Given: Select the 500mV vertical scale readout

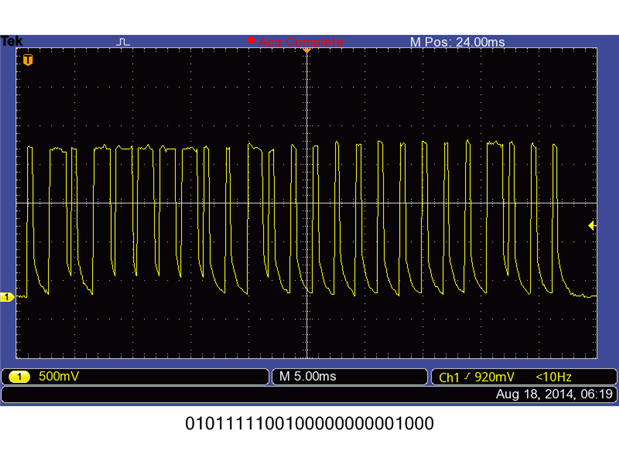Looking at the screenshot, I should 59,376.
